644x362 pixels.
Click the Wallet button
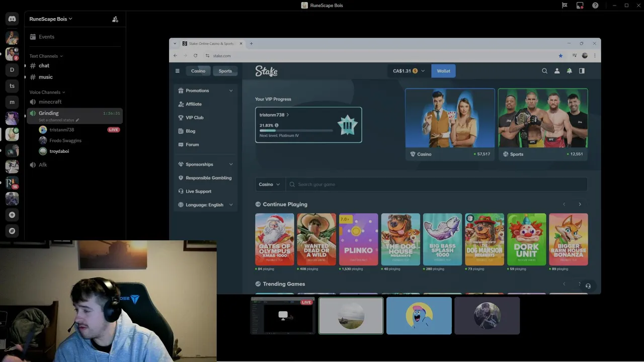coord(443,71)
